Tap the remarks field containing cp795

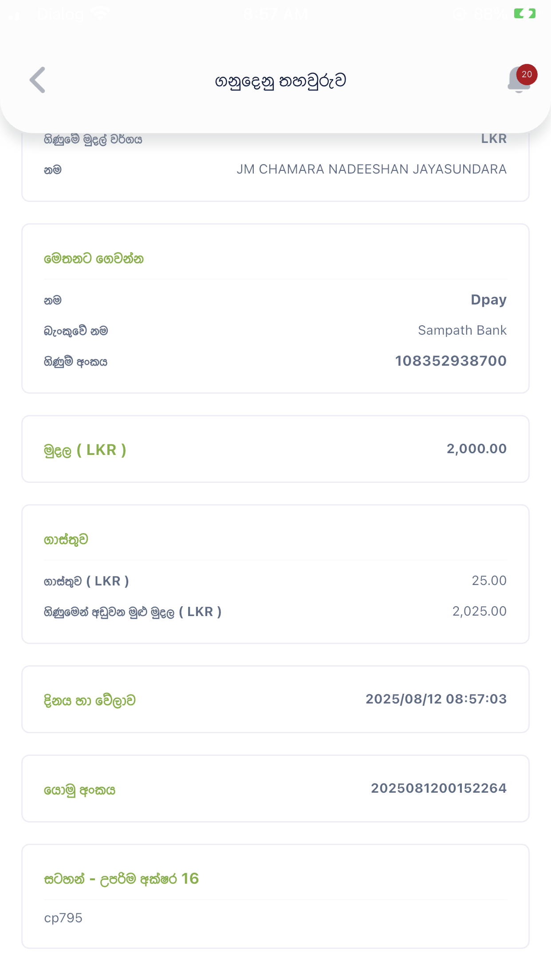coord(63,918)
